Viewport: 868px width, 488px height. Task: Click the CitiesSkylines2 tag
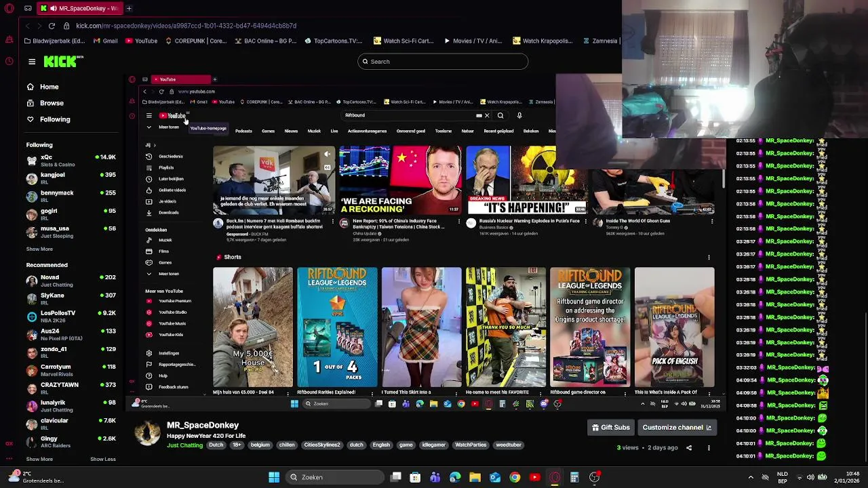(322, 445)
